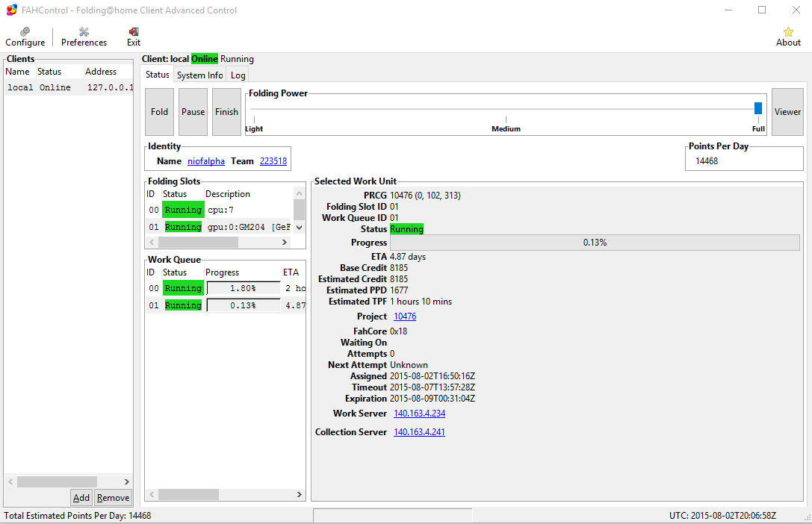Click the Finish button

[227, 112]
